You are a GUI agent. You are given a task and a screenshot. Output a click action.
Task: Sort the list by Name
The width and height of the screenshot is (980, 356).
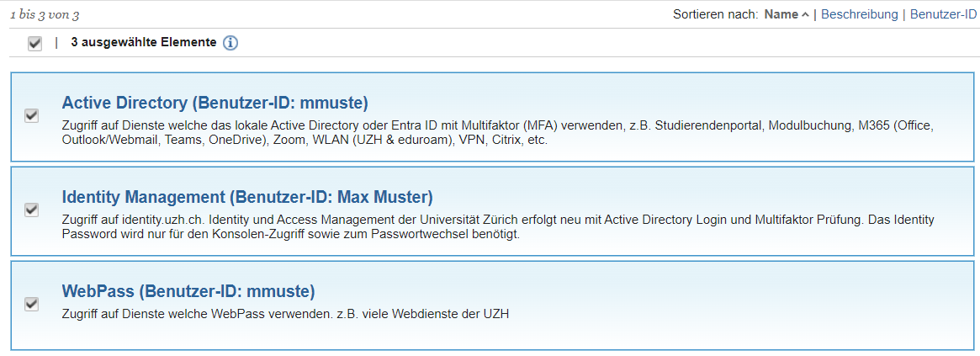click(x=781, y=14)
